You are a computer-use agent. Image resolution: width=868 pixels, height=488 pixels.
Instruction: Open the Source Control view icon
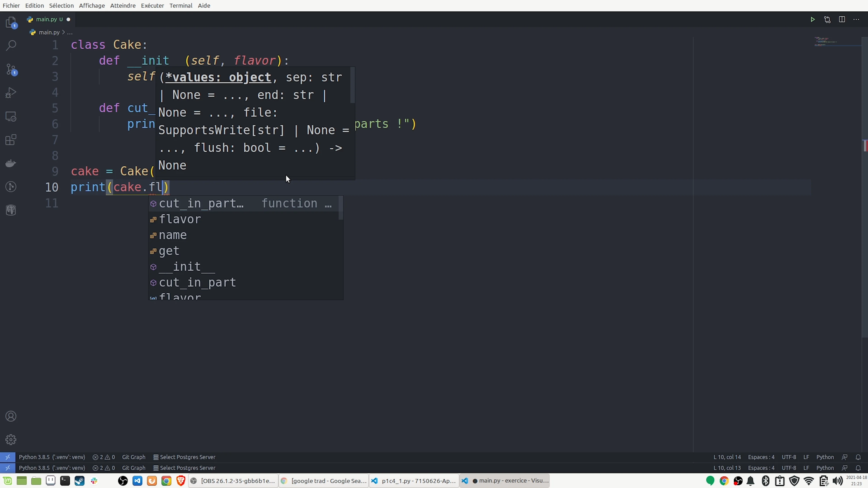click(11, 70)
